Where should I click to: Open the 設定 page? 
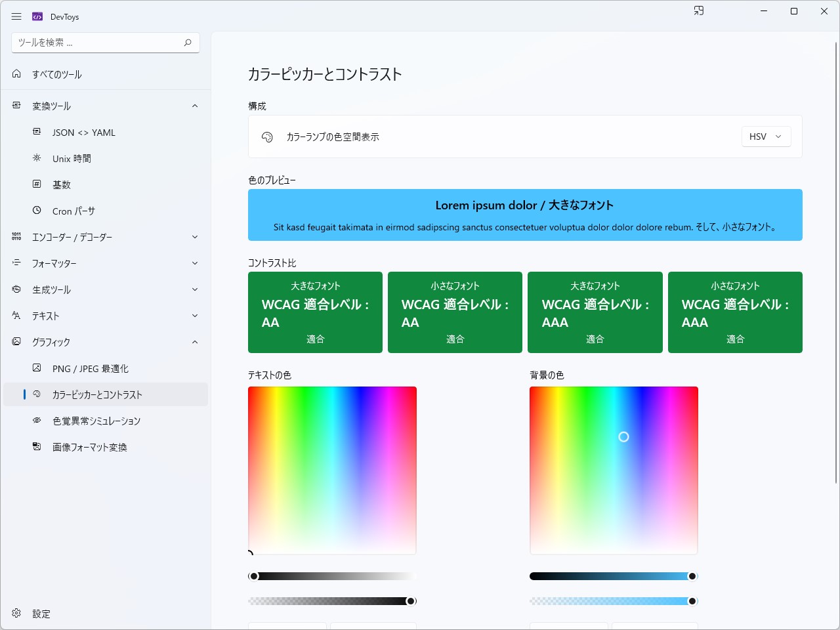point(41,614)
